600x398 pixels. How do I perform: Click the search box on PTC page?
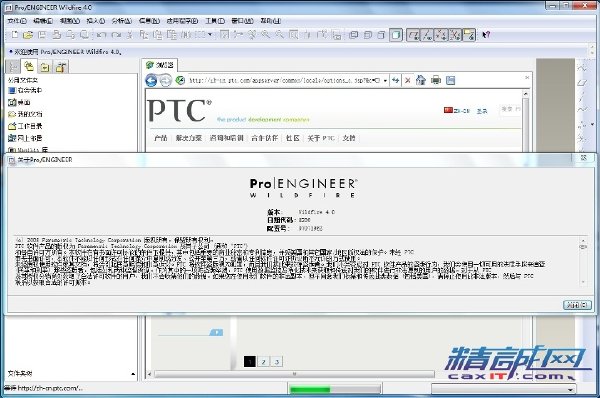(511, 109)
